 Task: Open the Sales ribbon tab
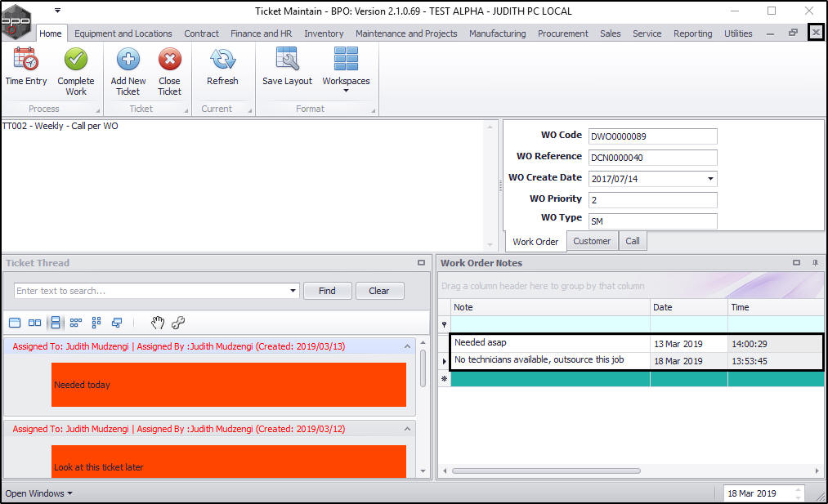click(x=611, y=33)
